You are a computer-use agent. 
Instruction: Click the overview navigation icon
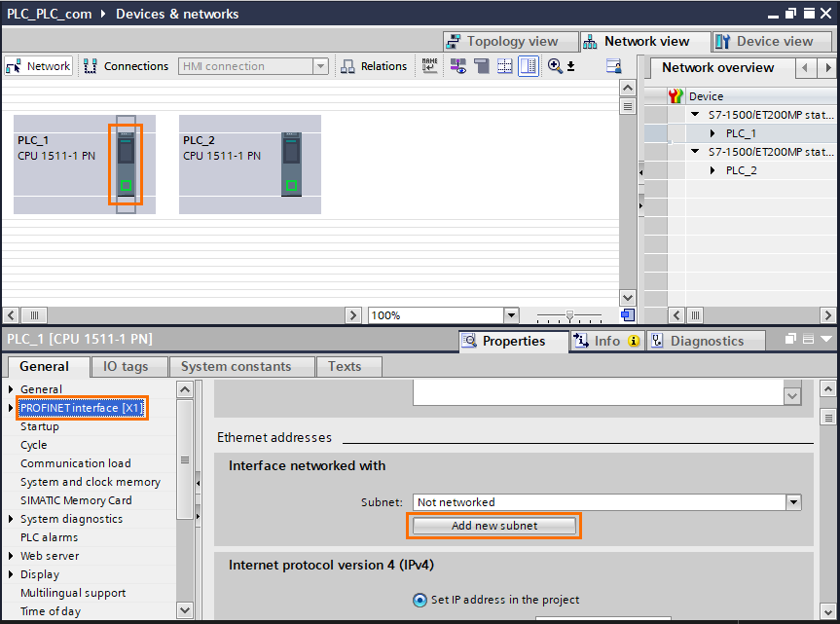627,315
